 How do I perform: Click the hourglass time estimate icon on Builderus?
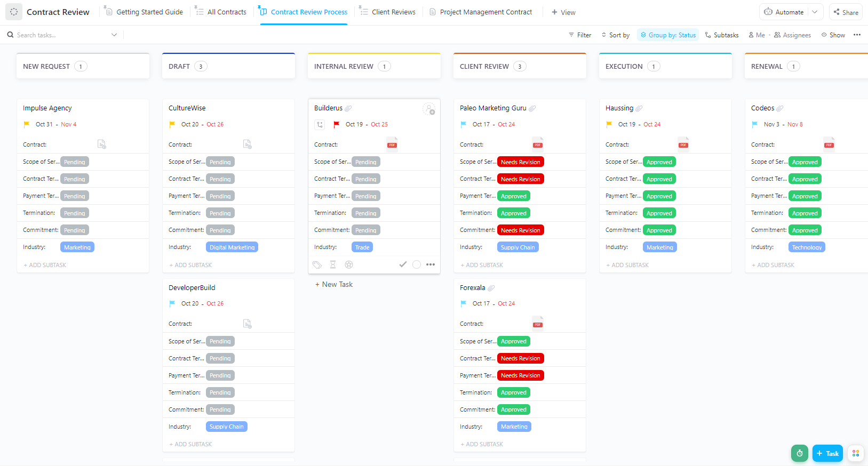point(333,264)
